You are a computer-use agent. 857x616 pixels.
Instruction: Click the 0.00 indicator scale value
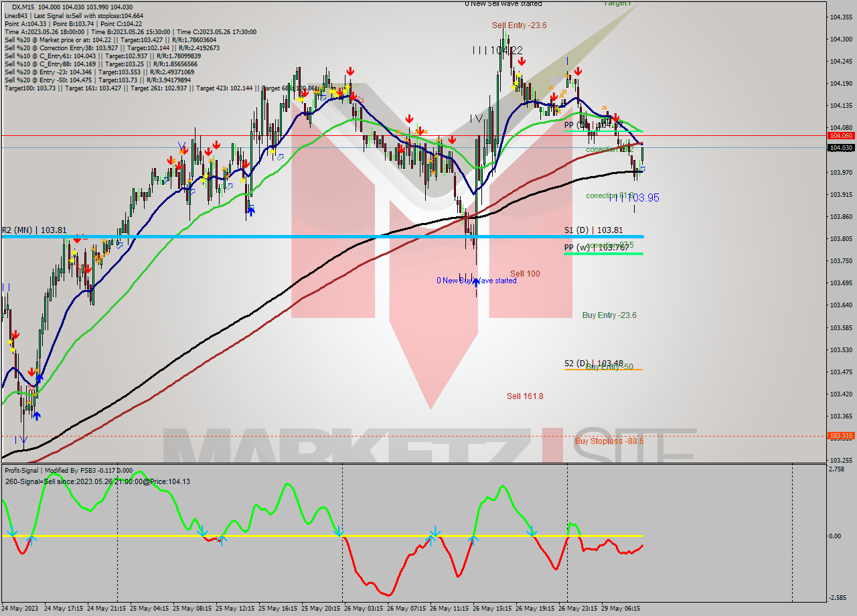(835, 536)
